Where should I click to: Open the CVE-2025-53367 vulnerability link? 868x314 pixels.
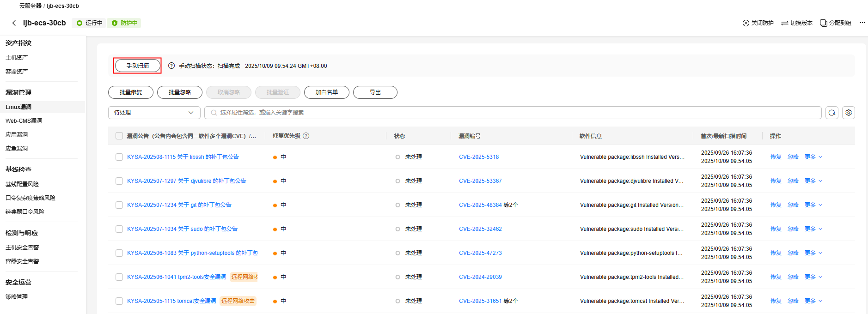click(x=480, y=181)
